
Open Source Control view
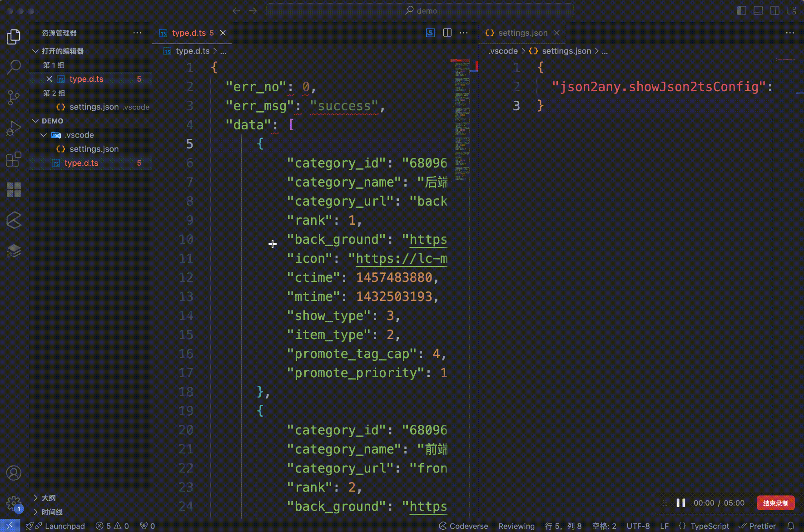click(x=14, y=98)
